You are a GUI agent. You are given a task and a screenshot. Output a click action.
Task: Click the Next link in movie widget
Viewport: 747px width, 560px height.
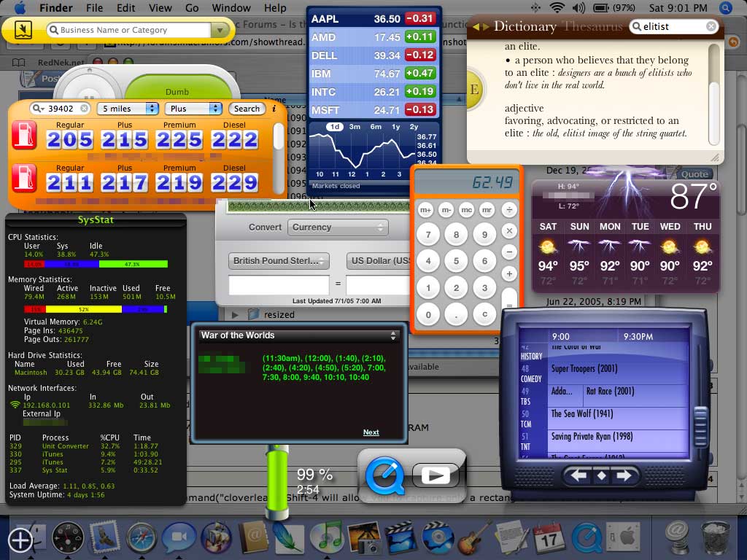(371, 432)
